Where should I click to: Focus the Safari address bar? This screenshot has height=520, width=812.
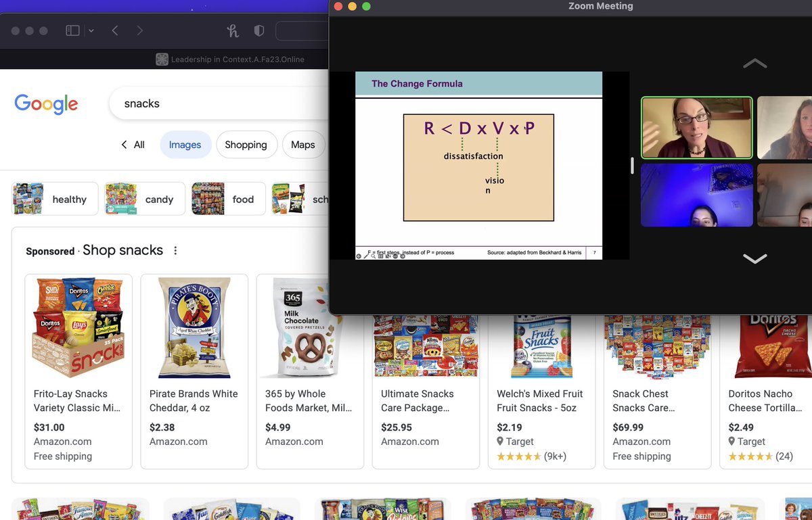[x=302, y=30]
